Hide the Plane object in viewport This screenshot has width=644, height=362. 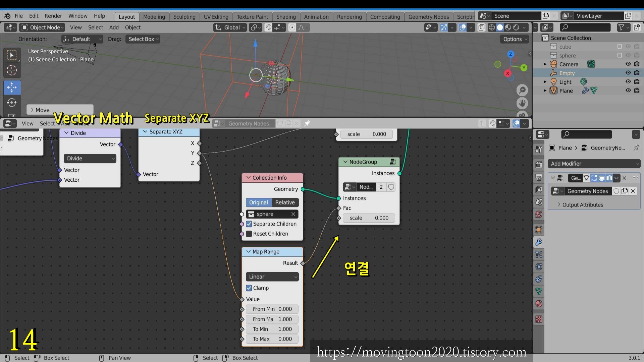click(628, 90)
